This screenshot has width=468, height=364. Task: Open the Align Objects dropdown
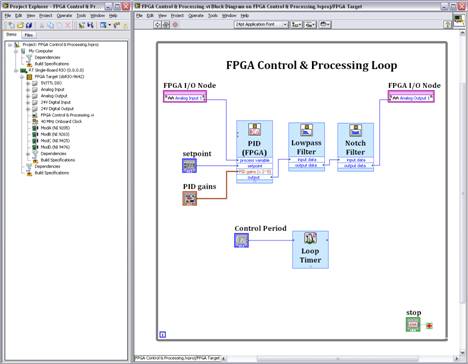[297, 25]
